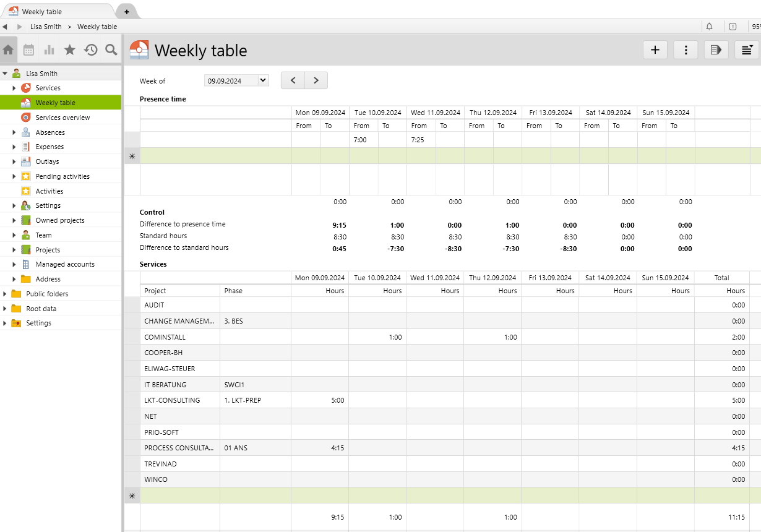Click the search magnifier icon
761x532 pixels.
tap(111, 50)
